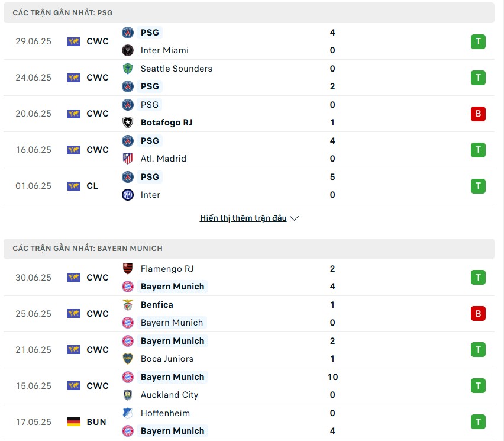Click the chevron arrow beside Hiển thị thêm trận đấu
This screenshot has height=441, width=504.
coord(294,218)
